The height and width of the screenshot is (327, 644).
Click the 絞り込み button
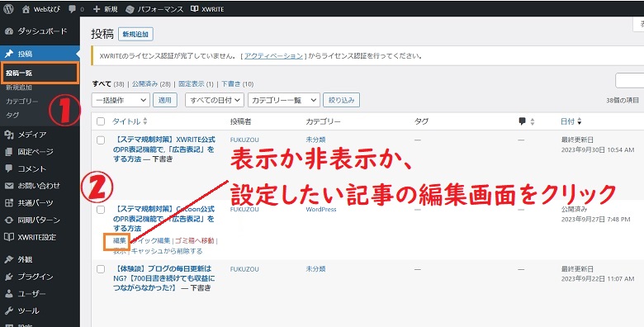[341, 100]
